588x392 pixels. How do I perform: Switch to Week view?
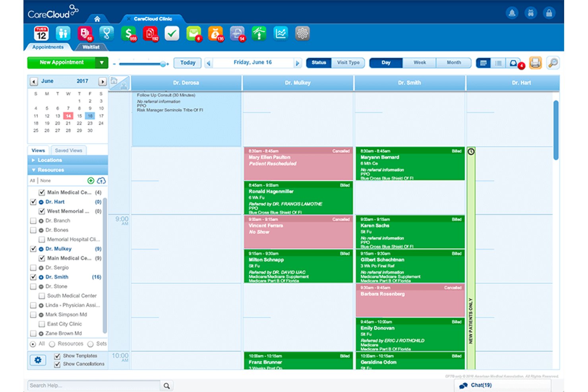[x=420, y=63]
